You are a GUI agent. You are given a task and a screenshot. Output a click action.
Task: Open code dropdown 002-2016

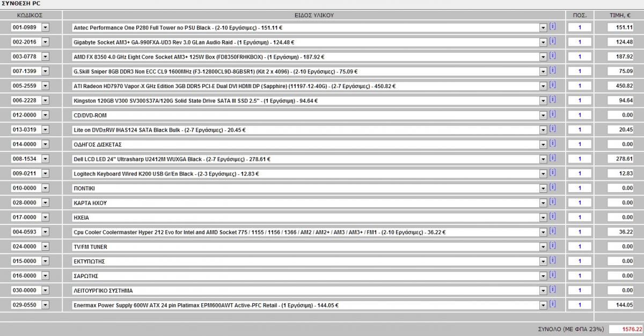pyautogui.click(x=45, y=42)
